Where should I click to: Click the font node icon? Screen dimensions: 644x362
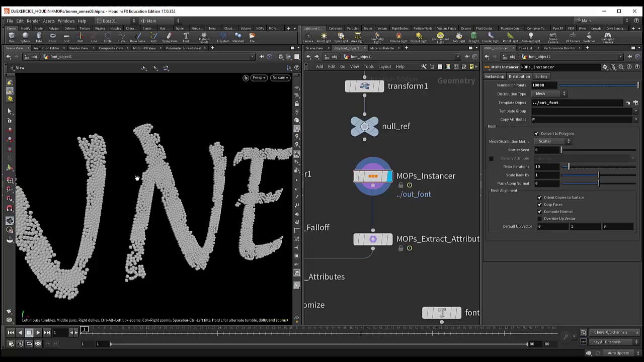point(441,313)
